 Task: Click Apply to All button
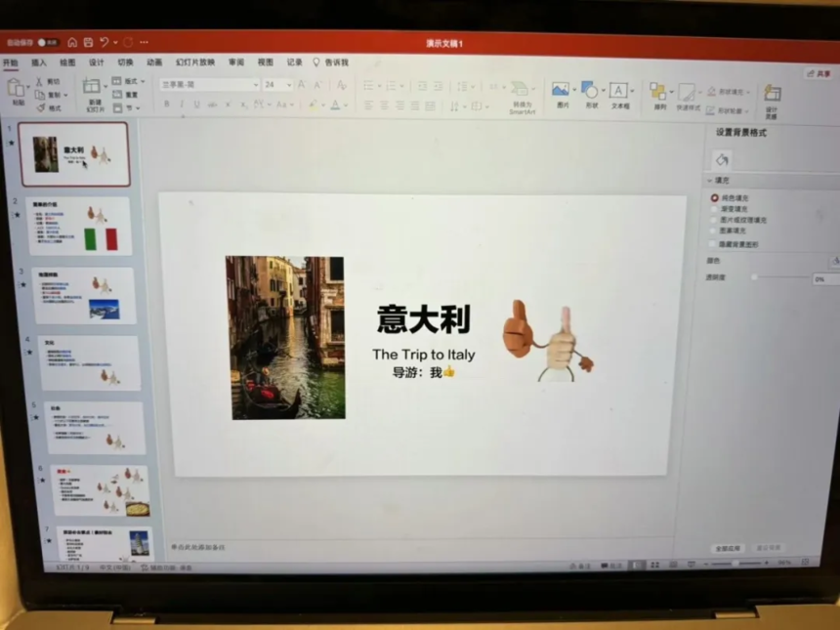pos(728,548)
